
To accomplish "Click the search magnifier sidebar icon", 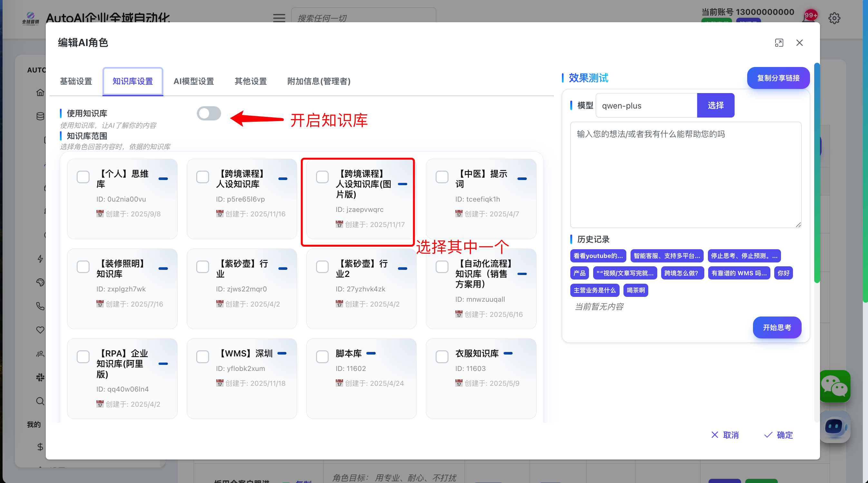I will pyautogui.click(x=40, y=401).
